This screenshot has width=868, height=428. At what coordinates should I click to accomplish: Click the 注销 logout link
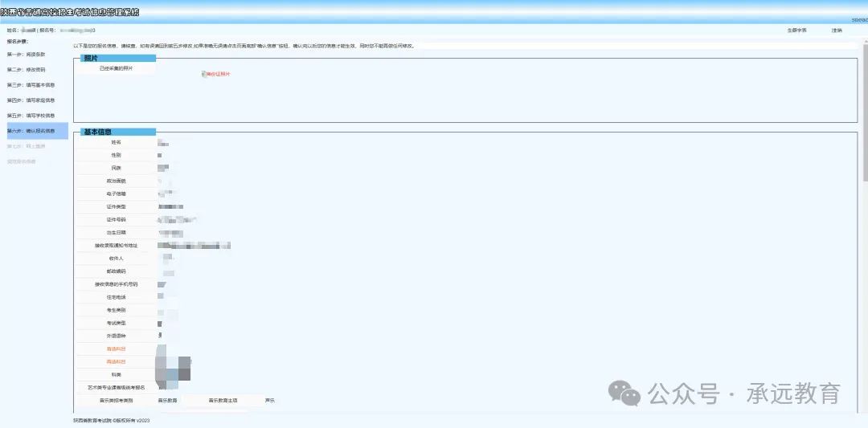837,31
